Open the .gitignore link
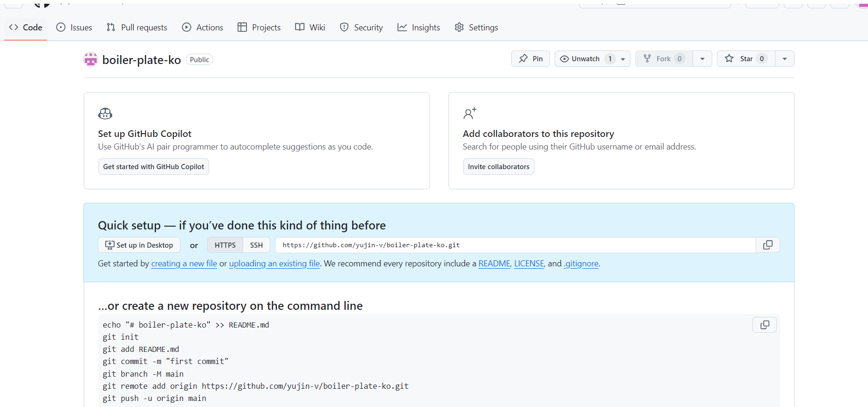 coord(581,264)
